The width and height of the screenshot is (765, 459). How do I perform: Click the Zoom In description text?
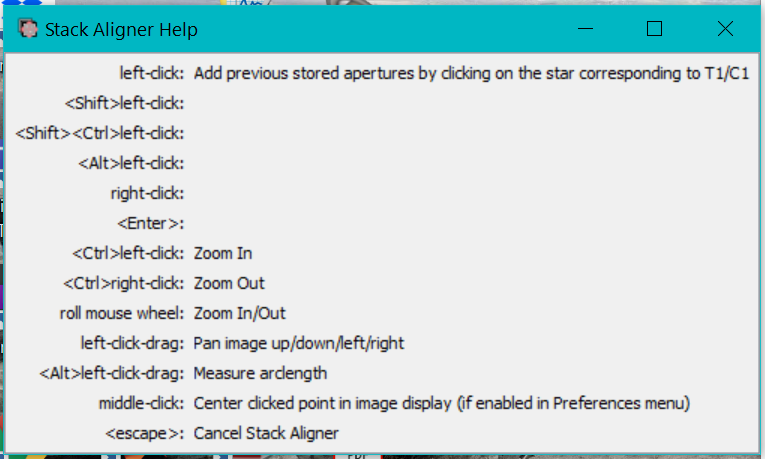click(x=223, y=253)
